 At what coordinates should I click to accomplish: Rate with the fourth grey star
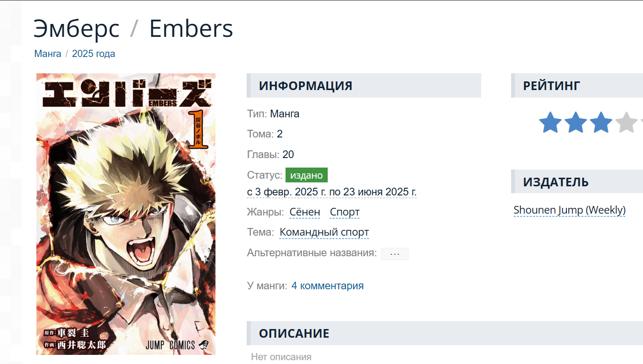(626, 122)
